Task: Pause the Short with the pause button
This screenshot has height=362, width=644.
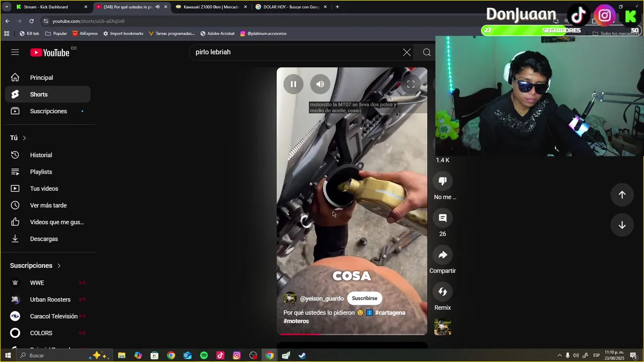Action: [x=293, y=84]
